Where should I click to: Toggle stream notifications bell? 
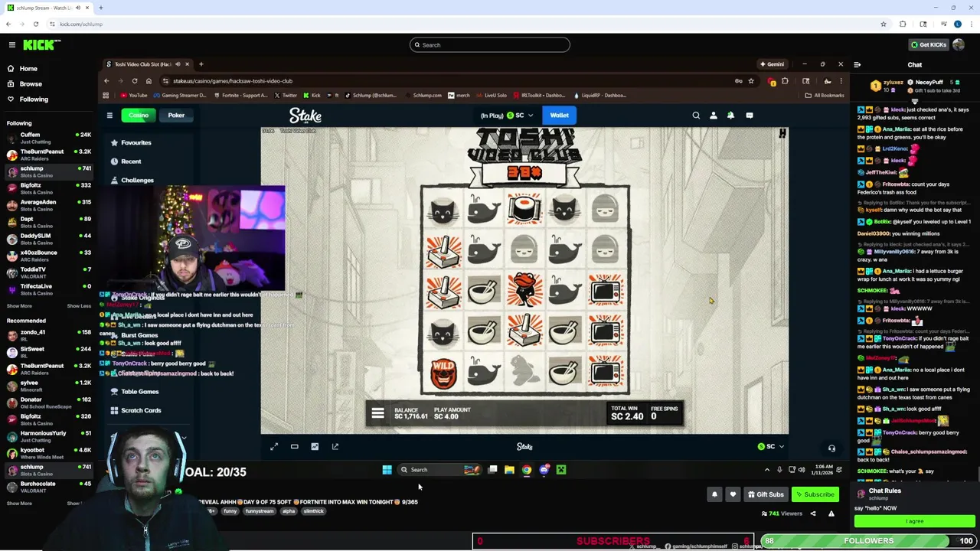pos(714,494)
